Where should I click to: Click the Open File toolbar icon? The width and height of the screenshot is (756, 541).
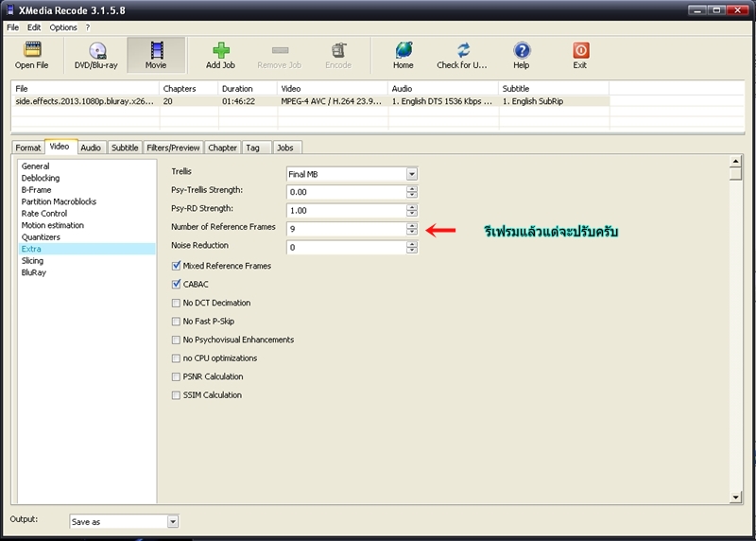click(32, 50)
